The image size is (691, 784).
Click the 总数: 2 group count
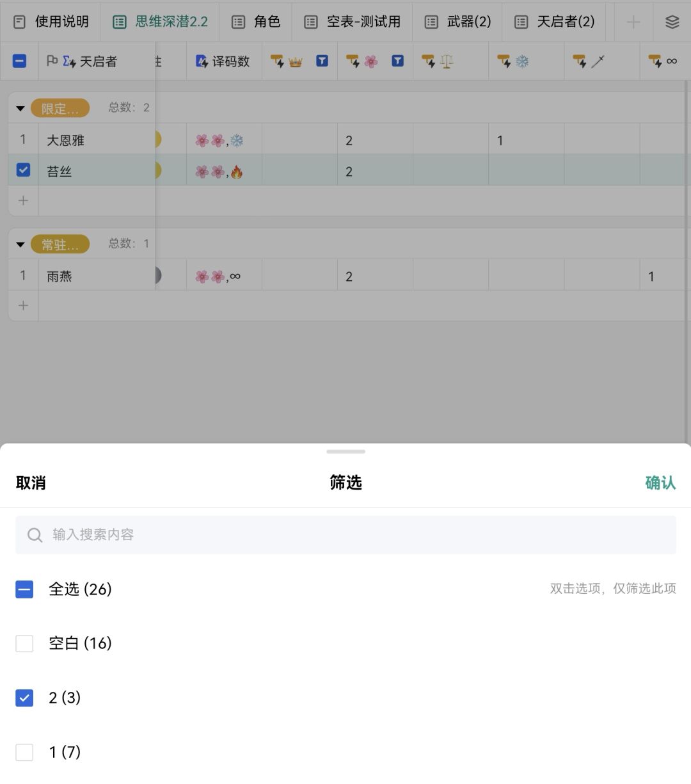tap(129, 108)
